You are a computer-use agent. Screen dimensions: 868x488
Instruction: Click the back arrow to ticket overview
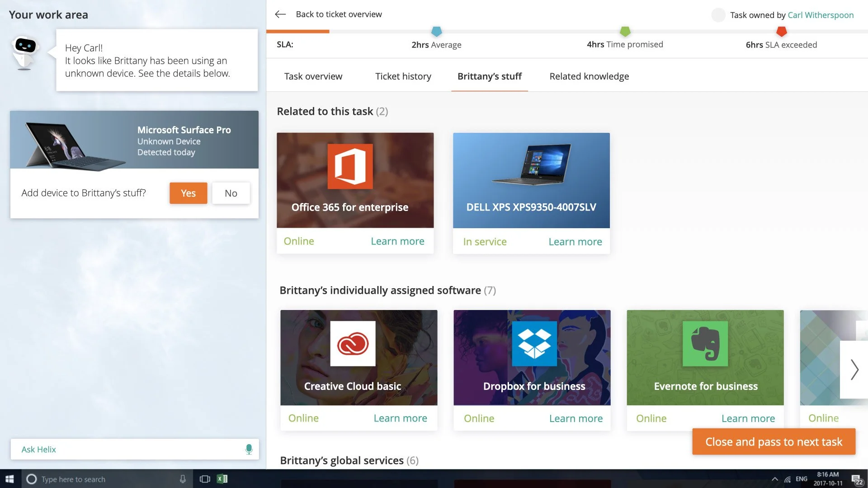click(280, 14)
